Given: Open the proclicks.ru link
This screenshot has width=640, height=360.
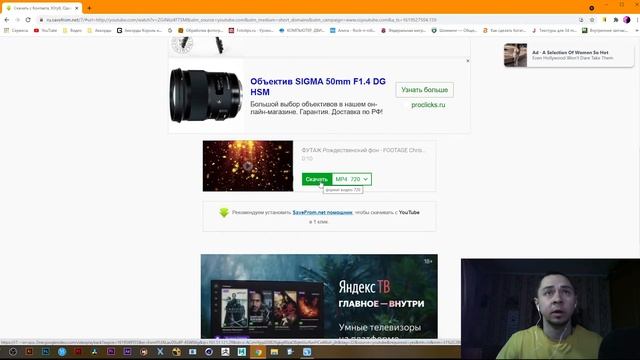Looking at the screenshot, I should click(428, 105).
